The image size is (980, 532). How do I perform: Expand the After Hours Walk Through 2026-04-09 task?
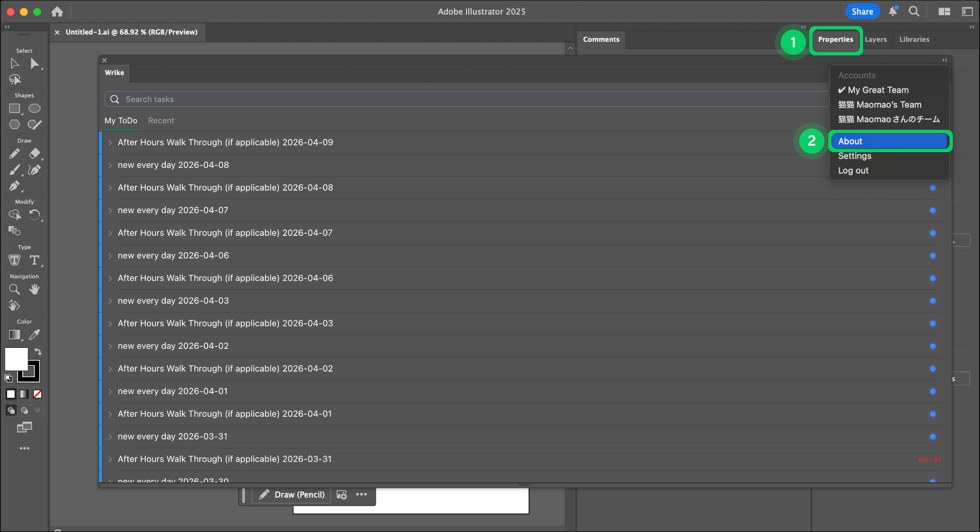[110, 142]
